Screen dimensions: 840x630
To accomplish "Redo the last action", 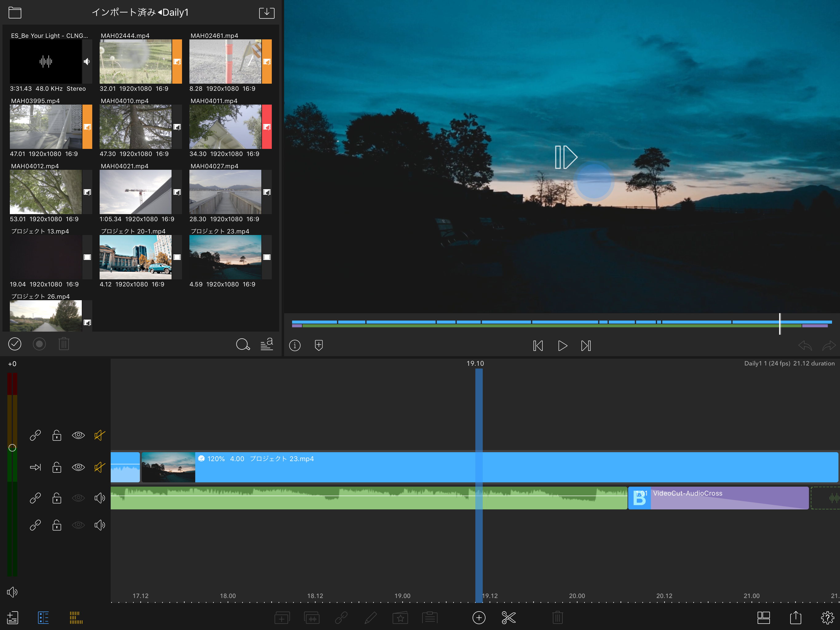I will pyautogui.click(x=829, y=346).
